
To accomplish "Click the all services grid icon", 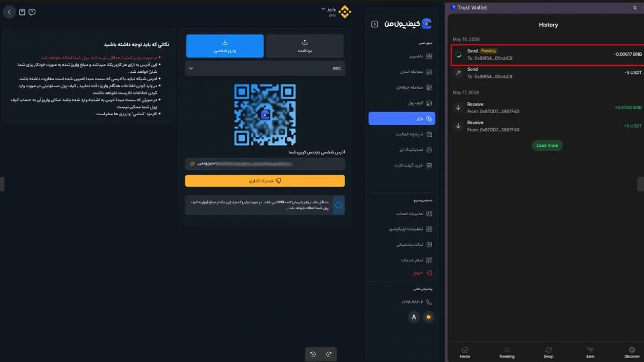I will pos(429,260).
